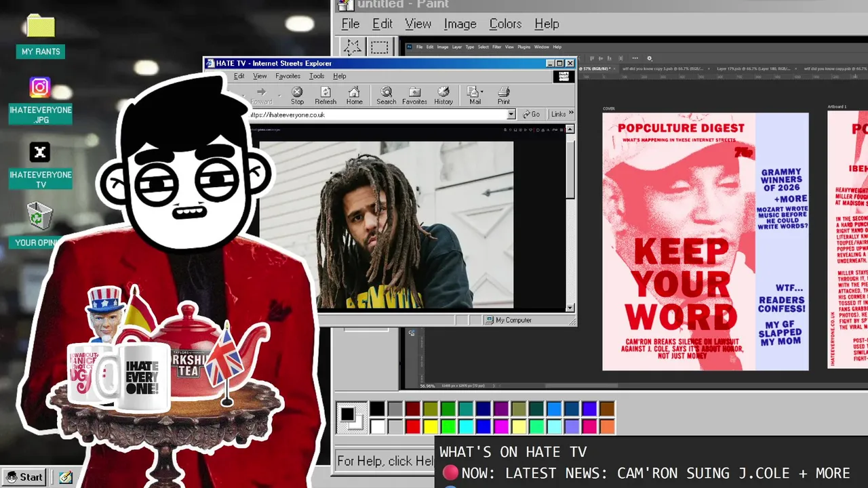Open the MY RANTS folder on desktop
Screen dimensions: 868x488
pyautogui.click(x=40, y=35)
